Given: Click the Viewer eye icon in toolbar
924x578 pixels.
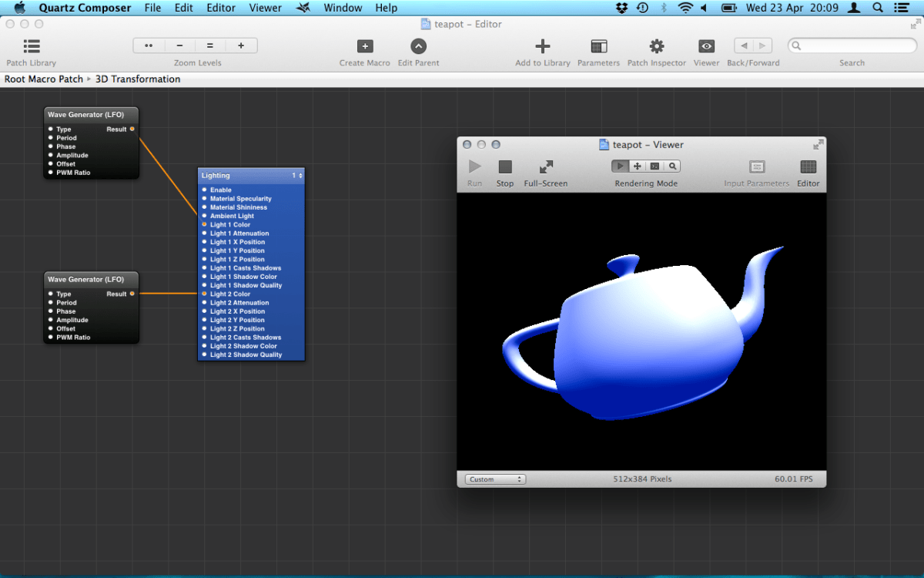Looking at the screenshot, I should click(x=706, y=46).
